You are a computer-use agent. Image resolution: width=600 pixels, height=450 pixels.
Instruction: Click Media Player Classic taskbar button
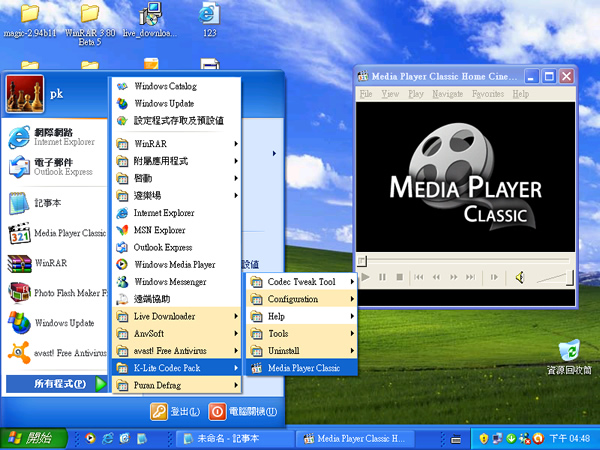(x=355, y=439)
